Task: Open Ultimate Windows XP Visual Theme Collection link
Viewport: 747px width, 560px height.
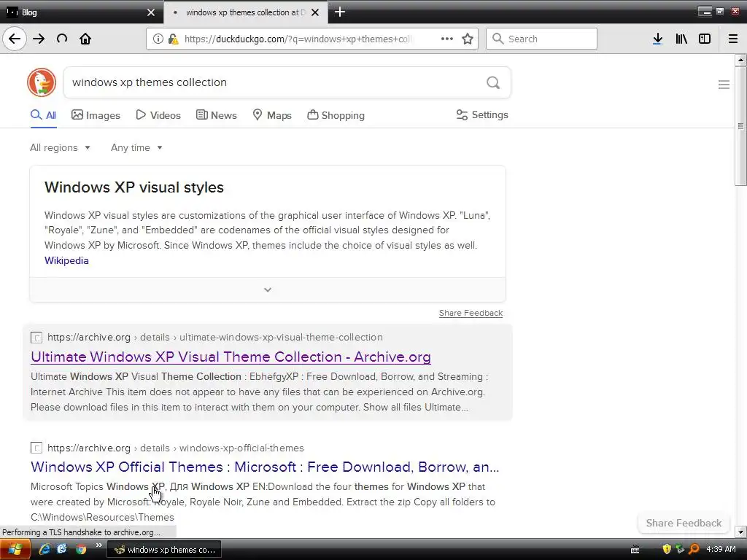Action: tap(231, 357)
